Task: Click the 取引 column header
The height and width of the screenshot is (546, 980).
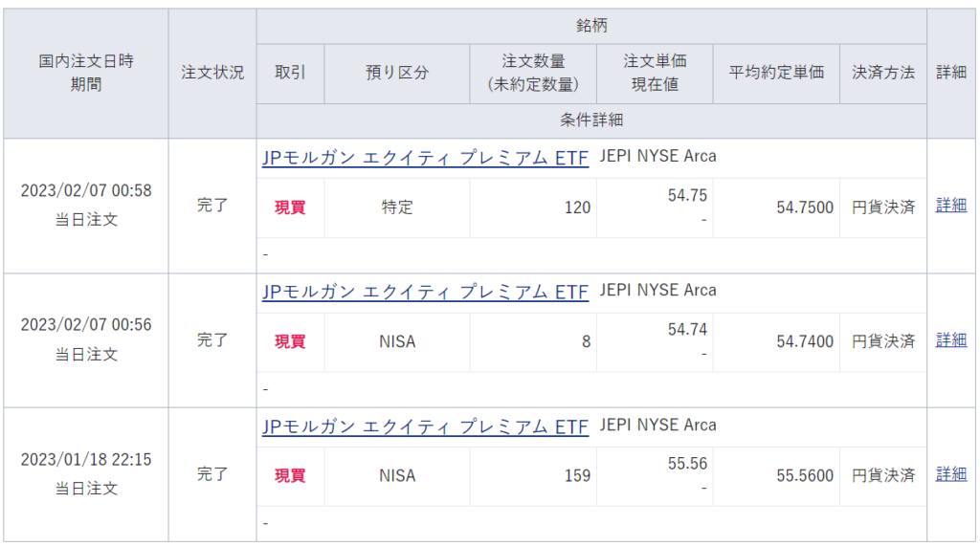Action: (290, 73)
